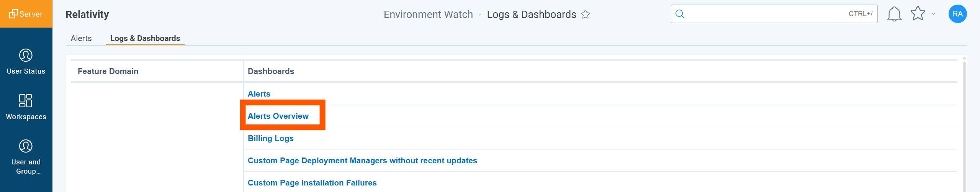Open the User and Group sidebar icon
The height and width of the screenshot is (192, 980).
(26, 146)
